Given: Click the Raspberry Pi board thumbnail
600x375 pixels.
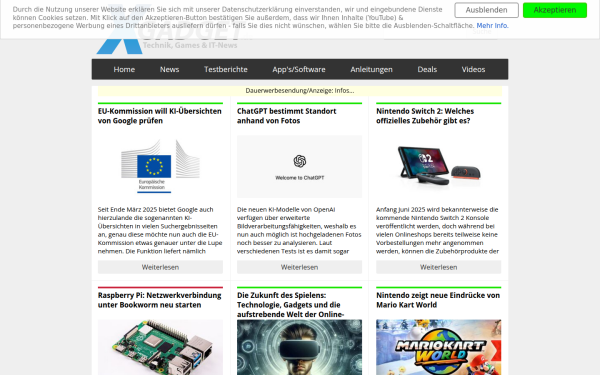Looking at the screenshot, I should coord(160,347).
